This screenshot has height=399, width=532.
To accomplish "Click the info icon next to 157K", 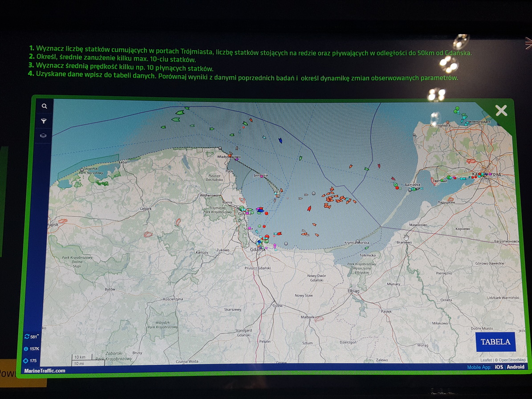I will coord(26,348).
